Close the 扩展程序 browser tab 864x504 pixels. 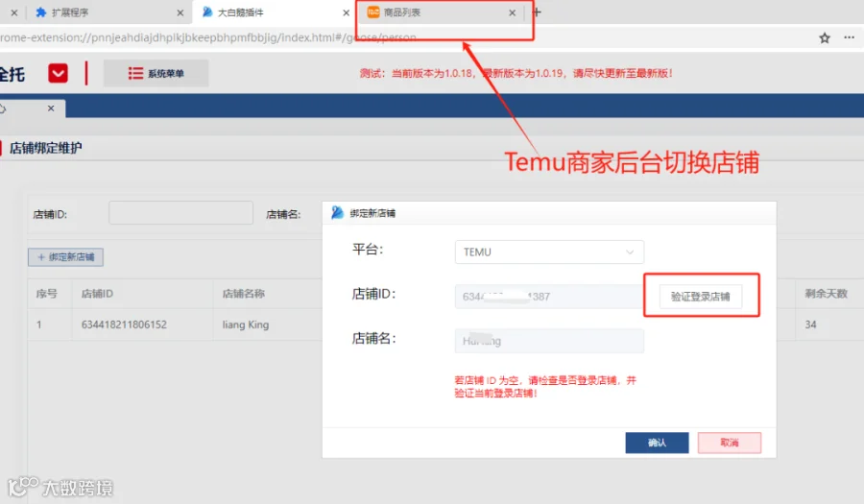click(x=180, y=12)
